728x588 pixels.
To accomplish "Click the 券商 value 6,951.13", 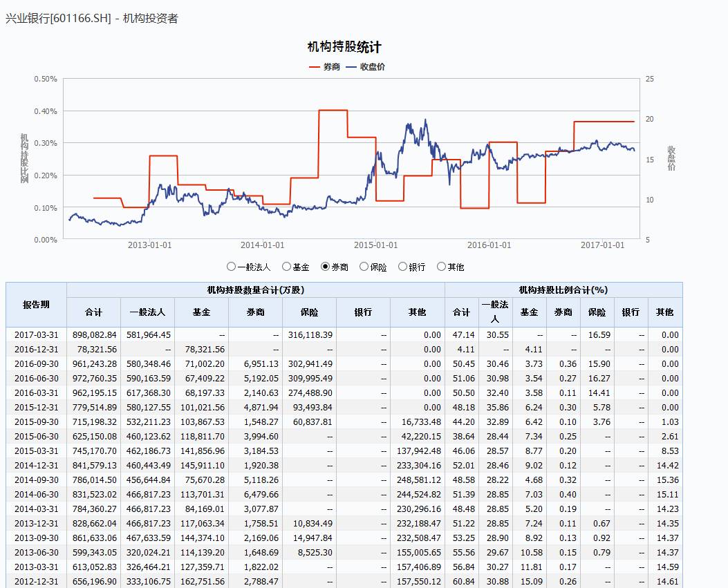I will tap(261, 364).
